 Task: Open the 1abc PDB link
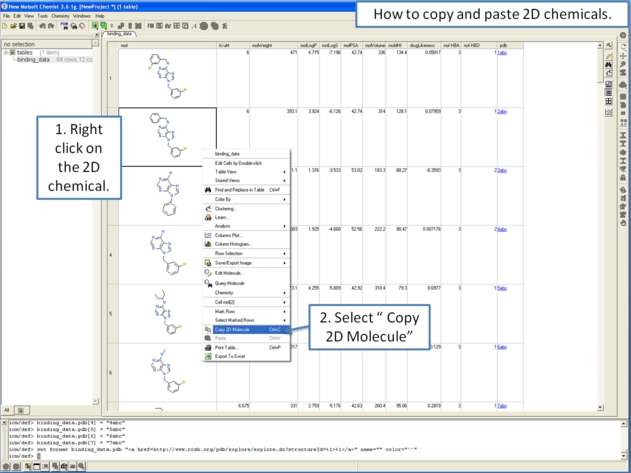pos(502,53)
